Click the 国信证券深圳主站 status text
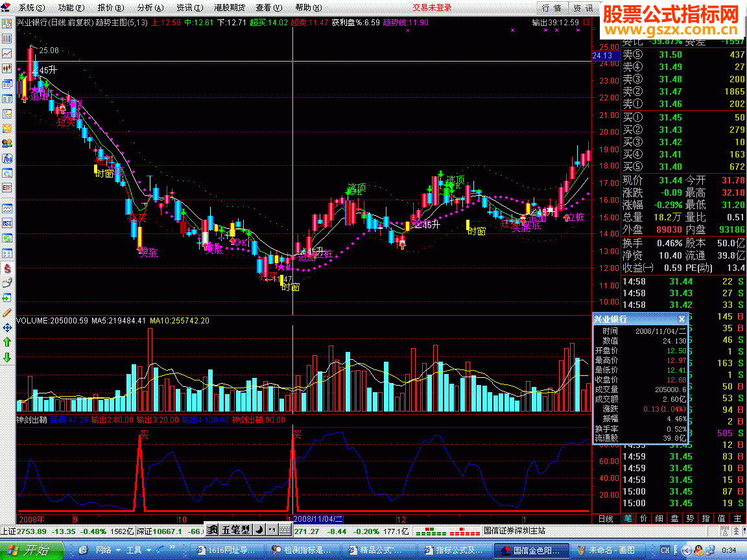This screenshot has height=560, width=747. (514, 531)
